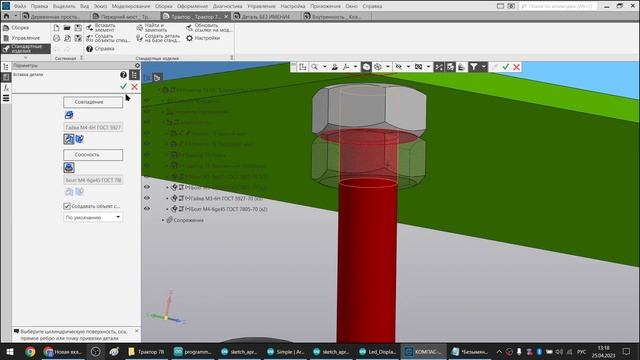Click the zoom magnifier in the view toolbar
The height and width of the screenshot is (360, 640).
pyautogui.click(x=314, y=67)
